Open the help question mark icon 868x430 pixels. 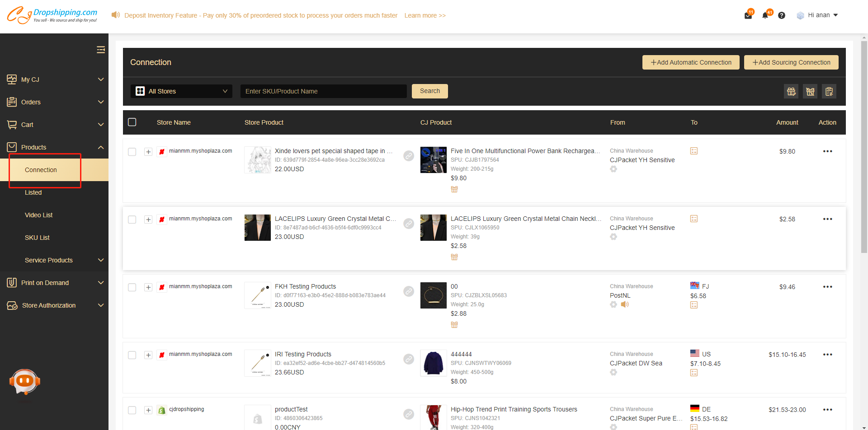coord(782,15)
